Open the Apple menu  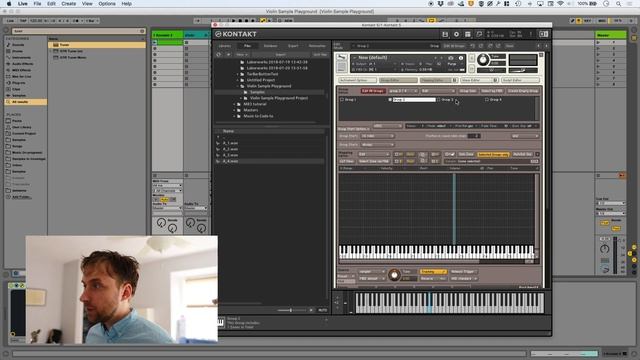[x=9, y=4]
